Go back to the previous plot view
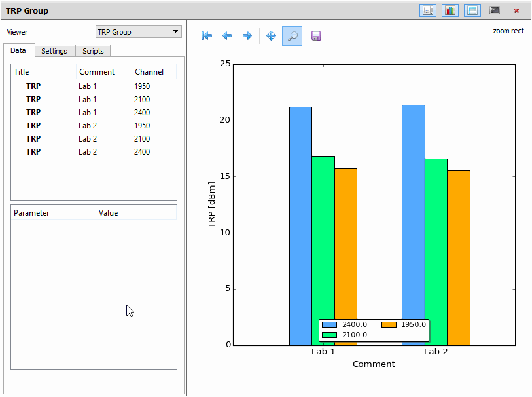Image resolution: width=532 pixels, height=397 pixels. pyautogui.click(x=227, y=36)
